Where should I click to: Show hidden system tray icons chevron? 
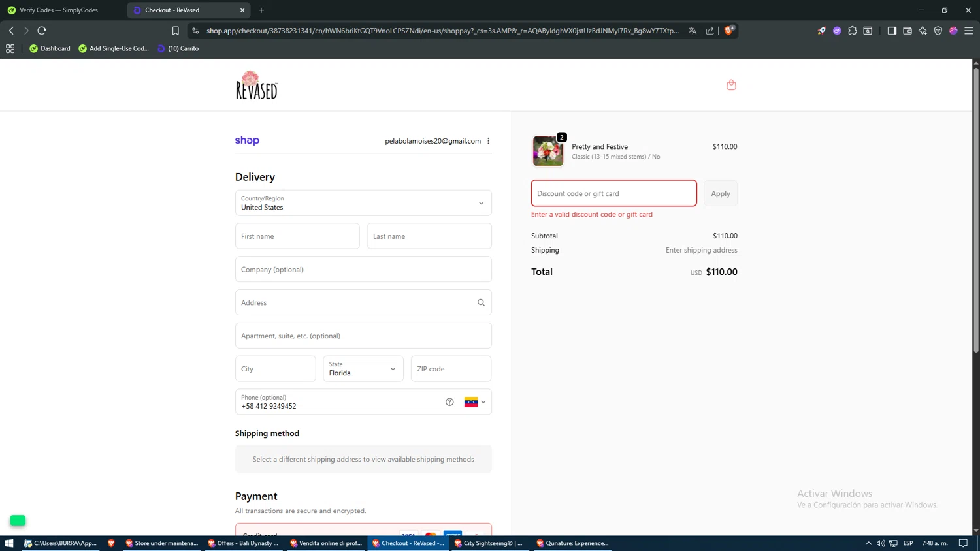868,543
